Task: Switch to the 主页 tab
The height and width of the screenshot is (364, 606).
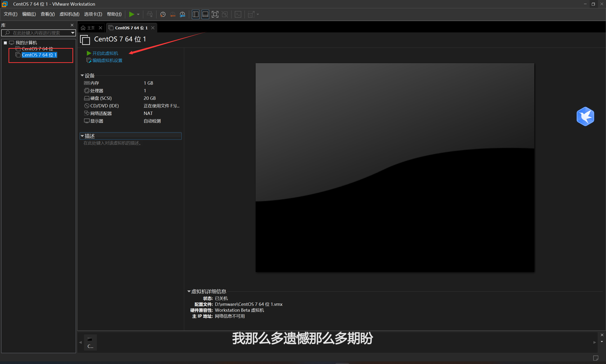Action: 91,28
